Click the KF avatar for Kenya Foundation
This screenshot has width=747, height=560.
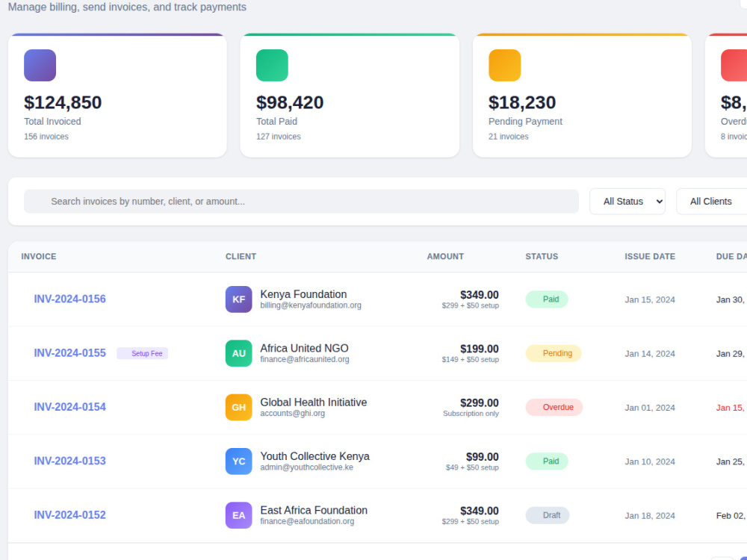(x=239, y=299)
